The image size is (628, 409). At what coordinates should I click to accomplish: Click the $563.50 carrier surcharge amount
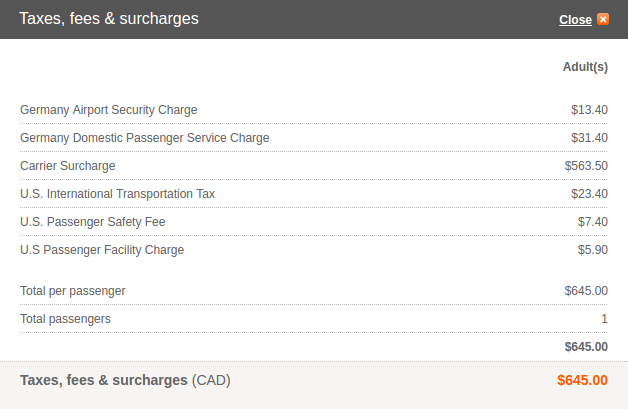(x=586, y=166)
